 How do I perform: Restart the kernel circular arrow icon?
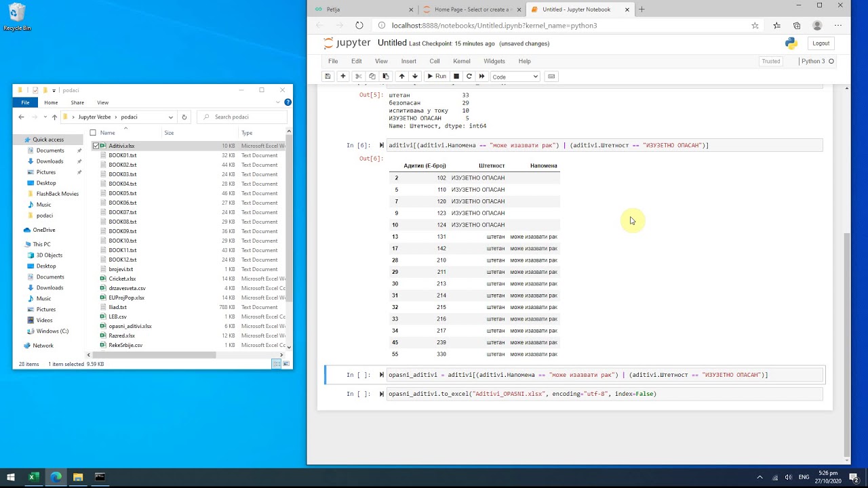469,77
